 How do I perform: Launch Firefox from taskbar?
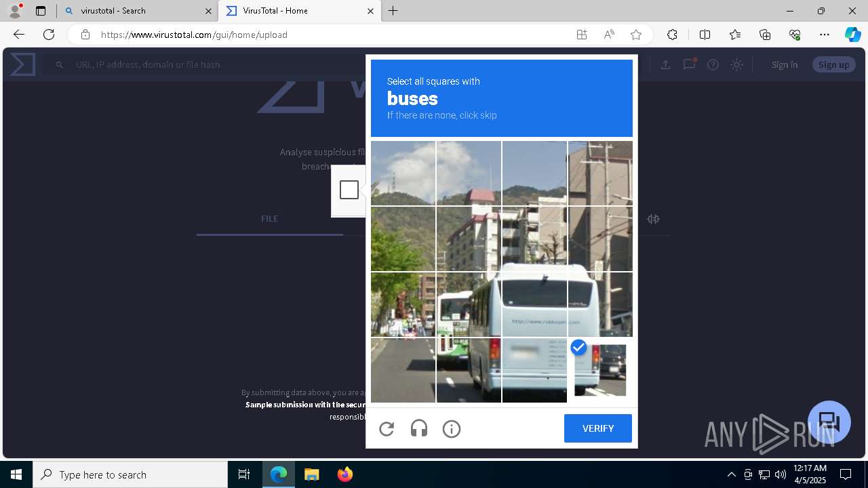[345, 474]
